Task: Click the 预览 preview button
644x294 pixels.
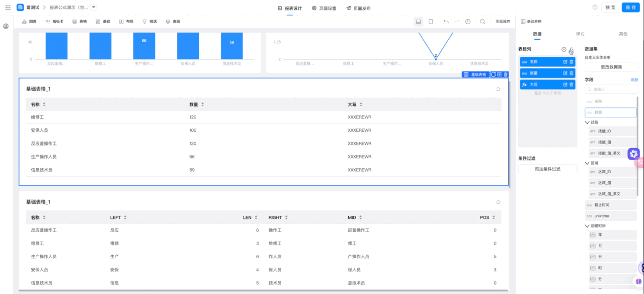Action: click(x=610, y=8)
